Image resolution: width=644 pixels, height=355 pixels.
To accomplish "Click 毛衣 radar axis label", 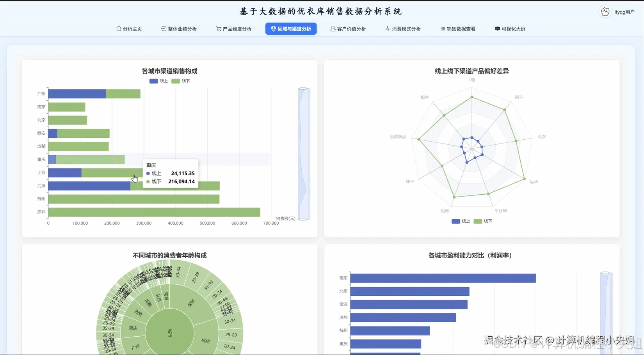I will 542,137.
